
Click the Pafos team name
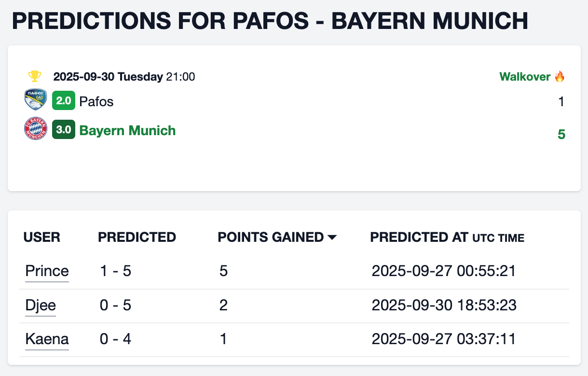(96, 101)
